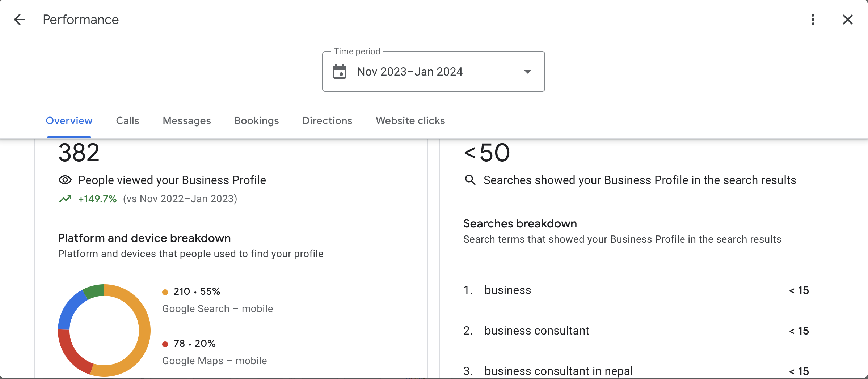The height and width of the screenshot is (379, 868).
Task: Go to the Directions tab
Action: pyautogui.click(x=327, y=121)
